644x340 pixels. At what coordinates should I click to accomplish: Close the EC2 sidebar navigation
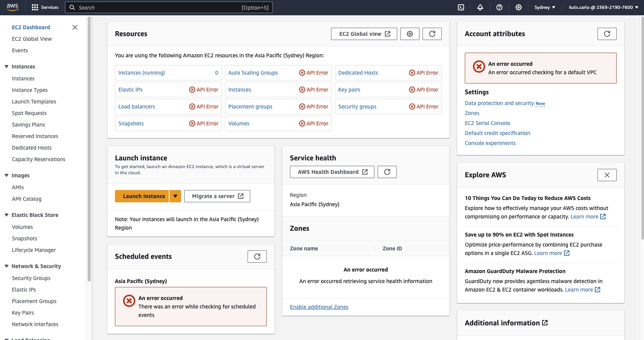coord(75,27)
